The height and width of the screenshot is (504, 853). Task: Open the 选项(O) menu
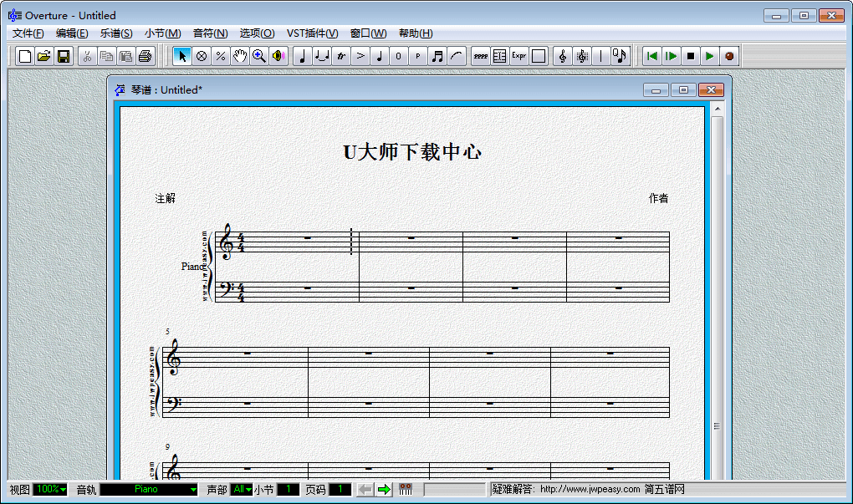tap(258, 33)
